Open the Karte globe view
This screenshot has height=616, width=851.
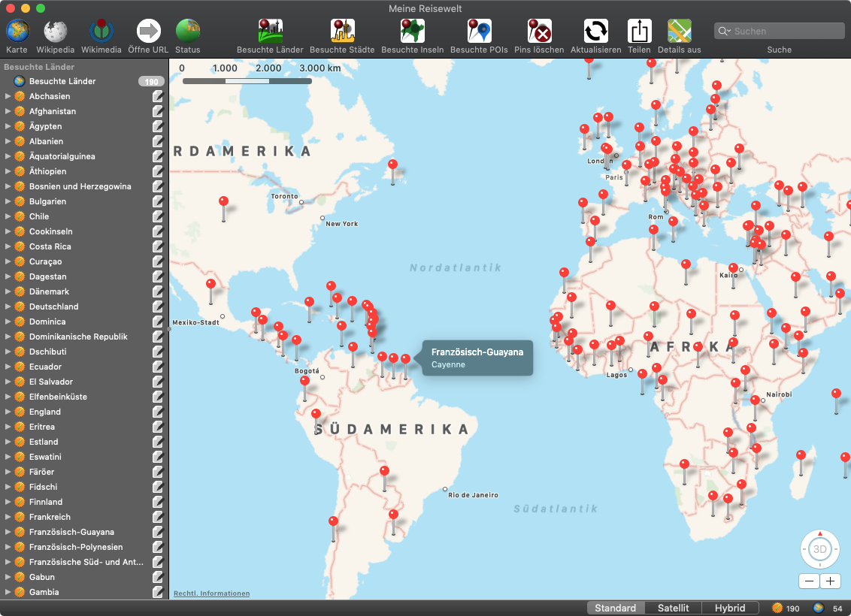pos(17,32)
